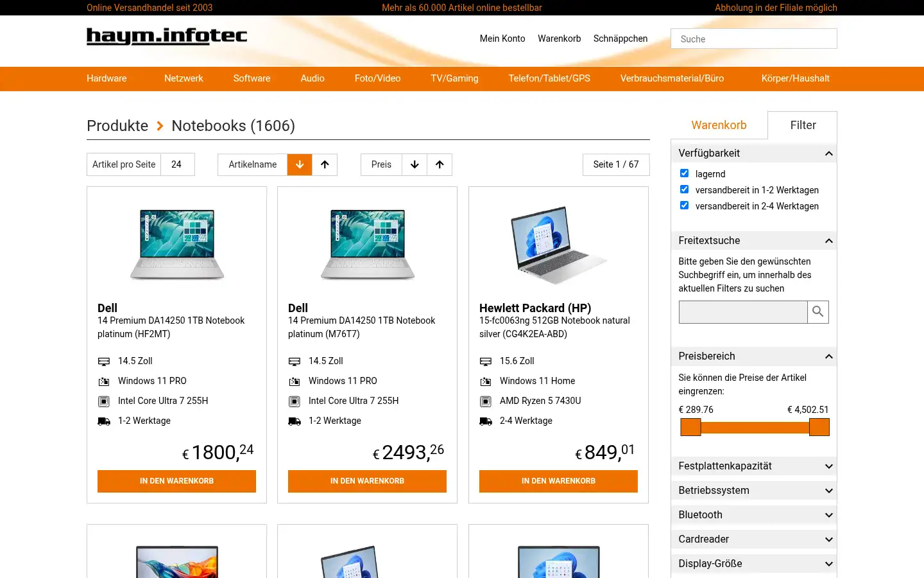Click the screen-size icon beside 15.6 Zoll

coord(486,362)
